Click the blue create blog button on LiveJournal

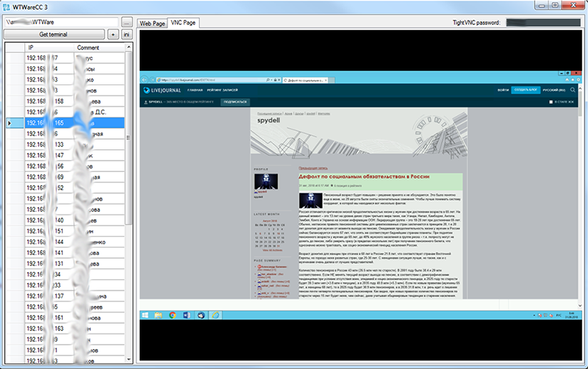(x=526, y=90)
